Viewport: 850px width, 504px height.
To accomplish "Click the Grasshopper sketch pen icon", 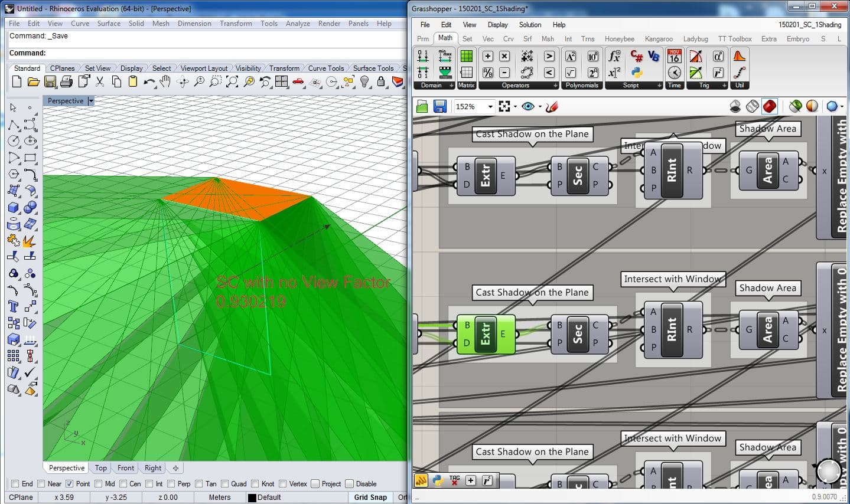I will point(552,106).
